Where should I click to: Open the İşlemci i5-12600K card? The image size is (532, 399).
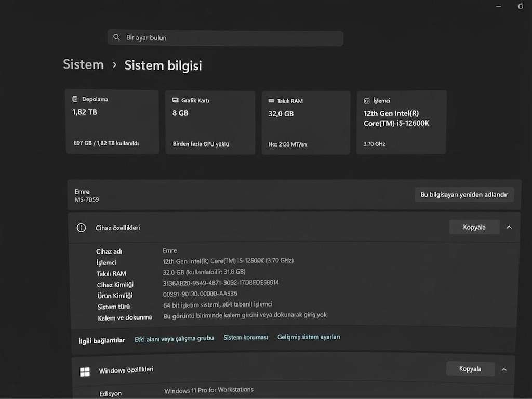[x=402, y=123]
